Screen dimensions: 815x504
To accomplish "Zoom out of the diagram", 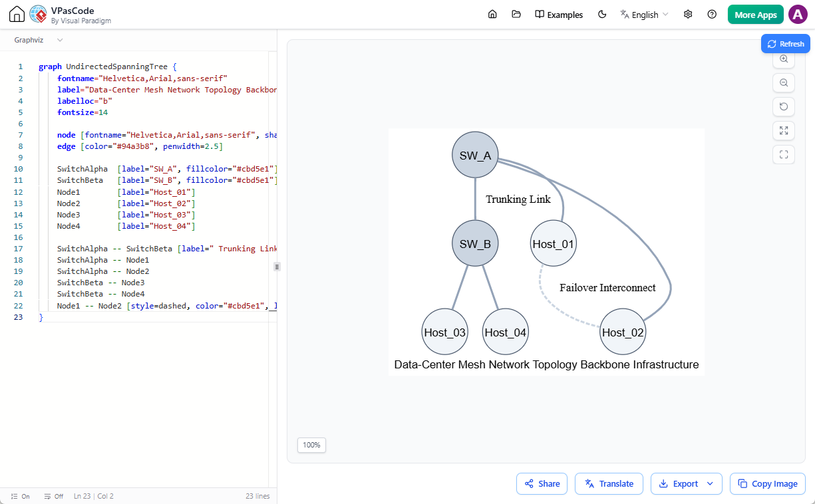I will point(784,83).
